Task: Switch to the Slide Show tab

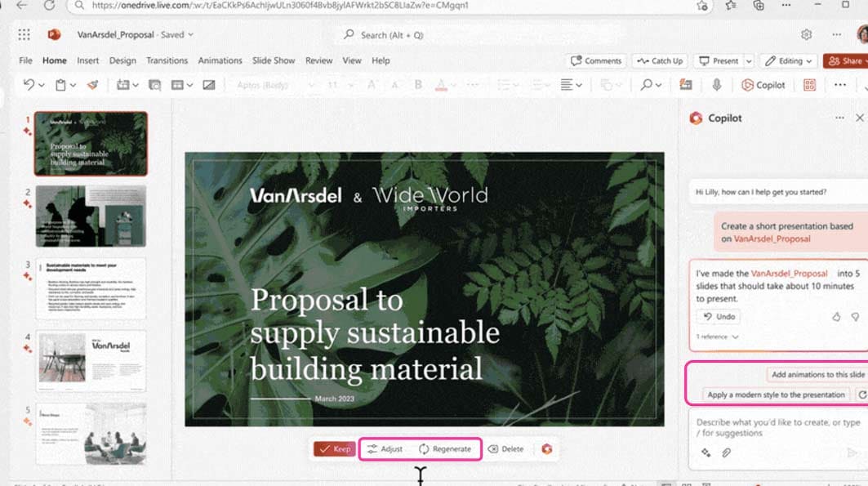Action: coord(274,60)
